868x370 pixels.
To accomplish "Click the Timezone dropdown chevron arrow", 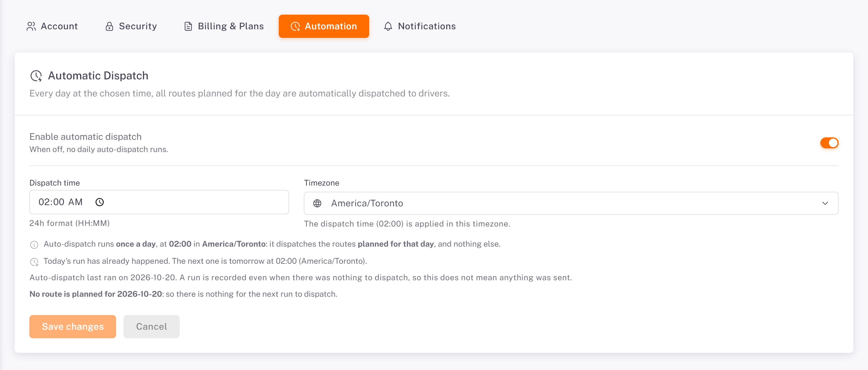I will 825,203.
